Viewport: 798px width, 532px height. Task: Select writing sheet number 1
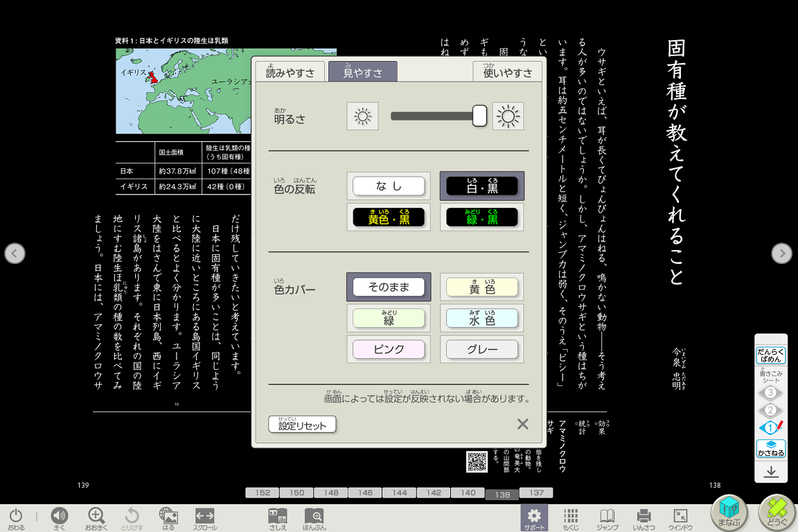coord(770,427)
